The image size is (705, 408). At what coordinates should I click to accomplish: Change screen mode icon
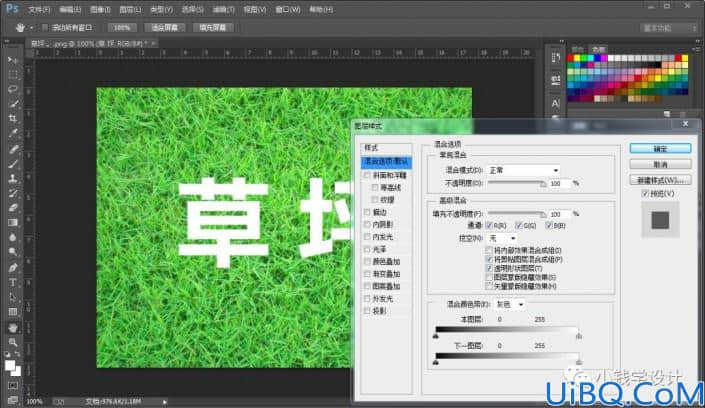13,399
